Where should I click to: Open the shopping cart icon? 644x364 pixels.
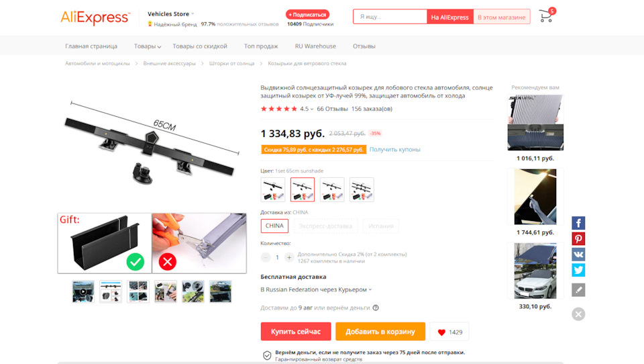click(x=546, y=16)
